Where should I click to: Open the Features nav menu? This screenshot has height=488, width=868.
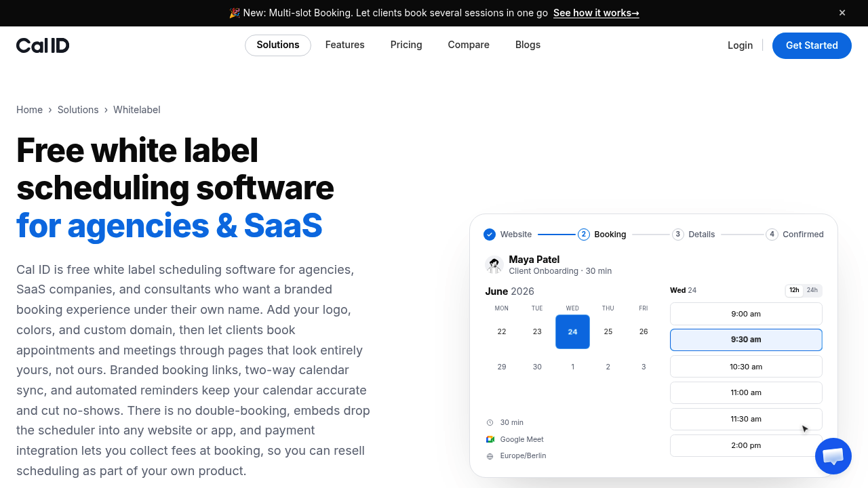(x=345, y=45)
